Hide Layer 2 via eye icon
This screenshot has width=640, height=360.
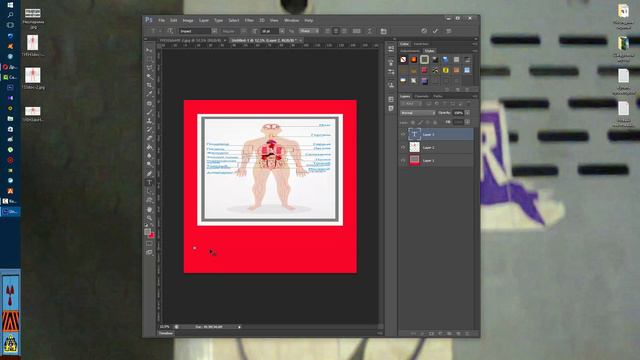pos(403,147)
